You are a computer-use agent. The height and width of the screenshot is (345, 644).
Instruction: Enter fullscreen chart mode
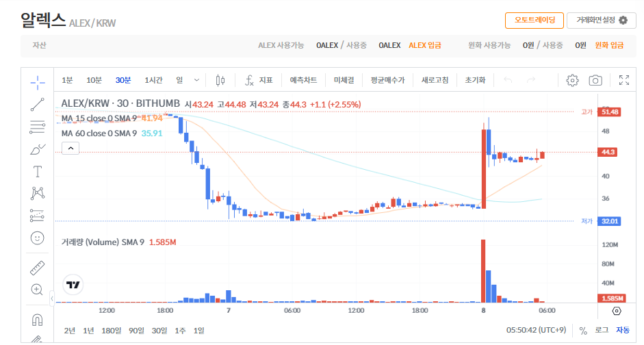624,80
